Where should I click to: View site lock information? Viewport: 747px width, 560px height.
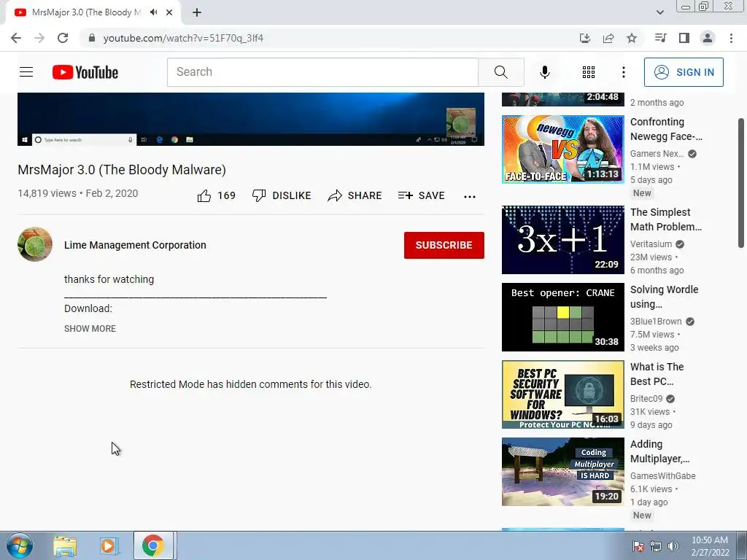92,38
